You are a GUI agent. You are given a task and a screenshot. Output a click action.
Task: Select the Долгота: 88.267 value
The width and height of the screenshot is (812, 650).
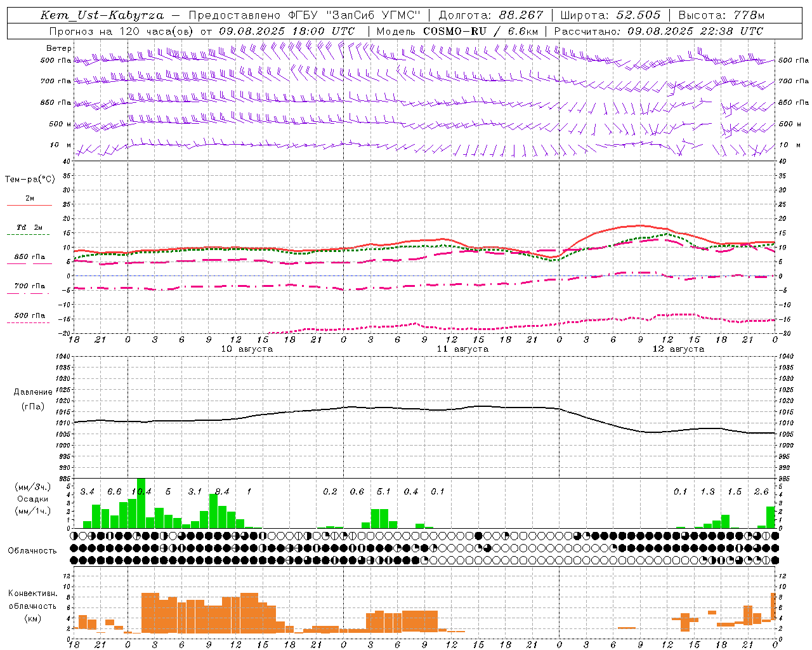tap(491, 15)
